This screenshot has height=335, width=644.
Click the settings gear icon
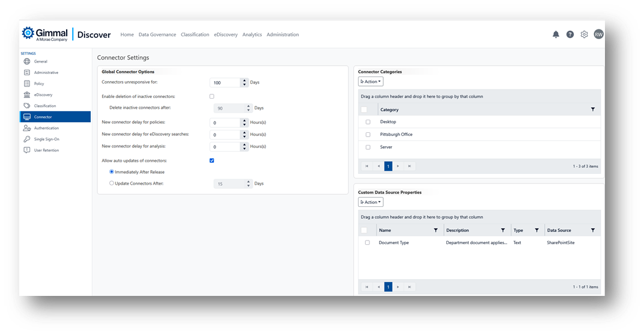click(x=584, y=34)
